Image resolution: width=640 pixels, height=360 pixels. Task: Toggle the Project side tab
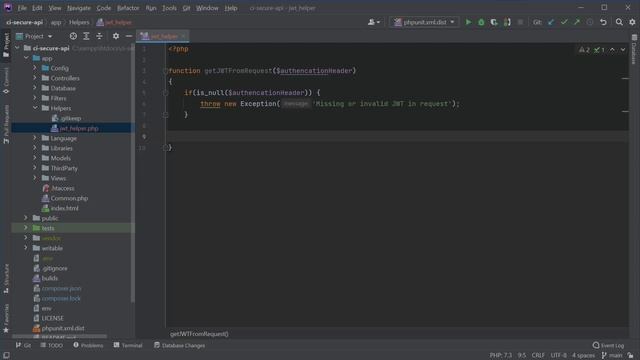pos(6,45)
